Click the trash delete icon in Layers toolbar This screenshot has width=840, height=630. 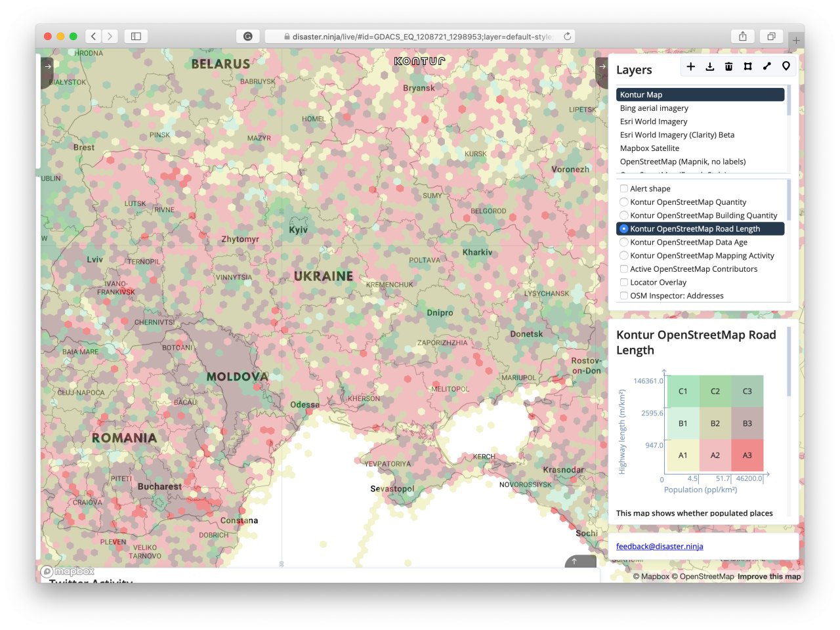[729, 66]
